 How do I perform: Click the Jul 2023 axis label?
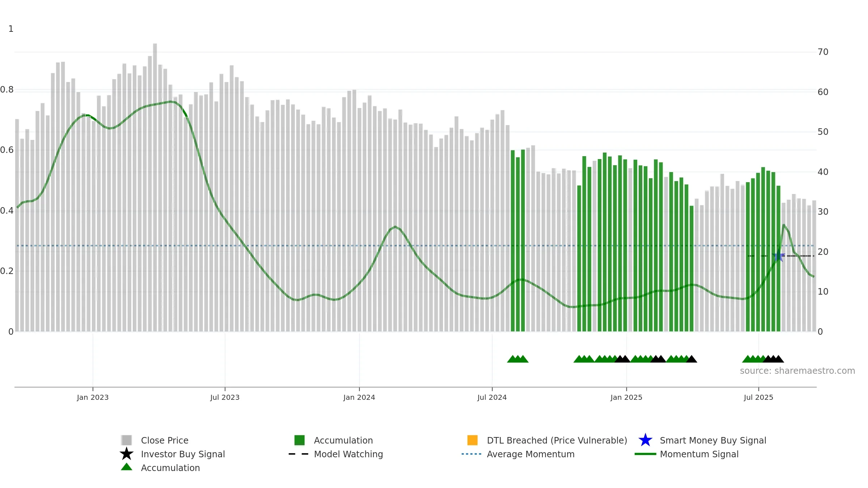tap(225, 398)
